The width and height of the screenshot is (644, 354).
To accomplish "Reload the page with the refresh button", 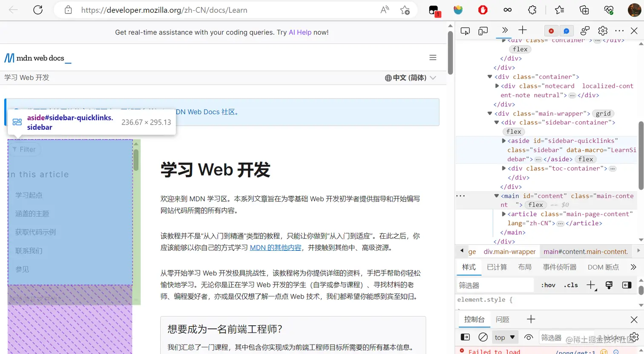I will point(38,10).
